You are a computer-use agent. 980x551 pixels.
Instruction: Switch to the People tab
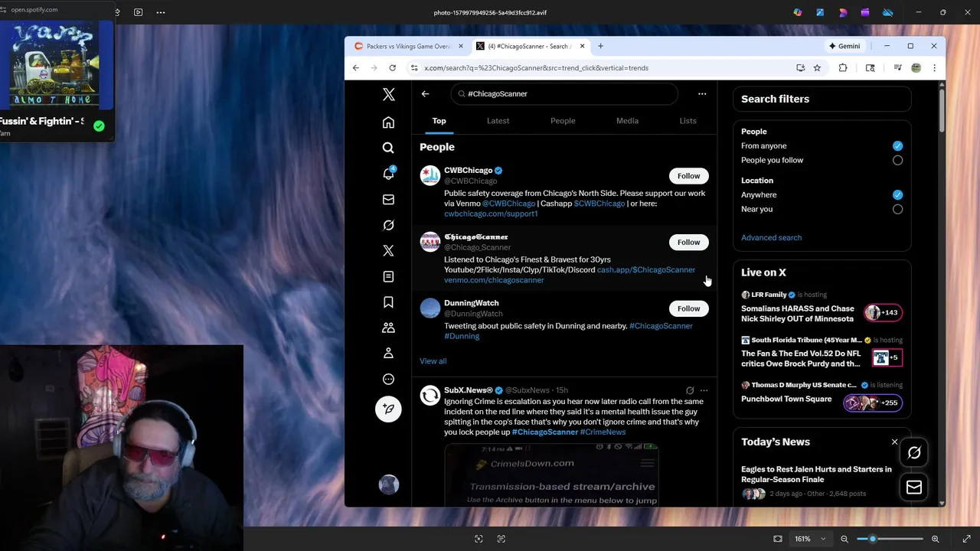pos(563,121)
